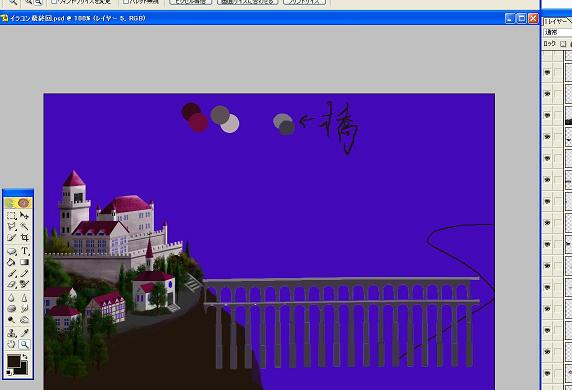Select the Brush tool
Image resolution: width=572 pixels, height=390 pixels.
click(12, 273)
